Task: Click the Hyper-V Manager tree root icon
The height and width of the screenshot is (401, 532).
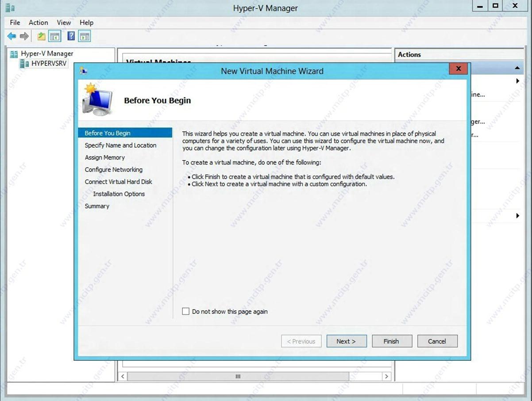Action: tap(14, 53)
